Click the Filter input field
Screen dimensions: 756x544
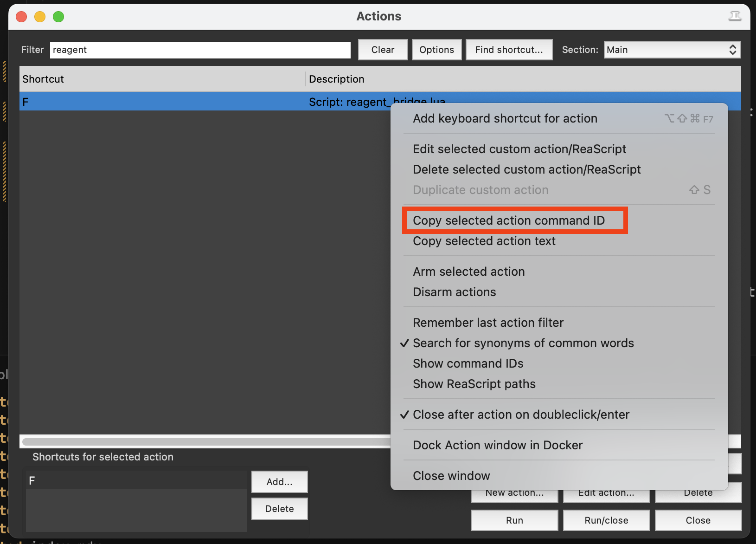coord(199,50)
